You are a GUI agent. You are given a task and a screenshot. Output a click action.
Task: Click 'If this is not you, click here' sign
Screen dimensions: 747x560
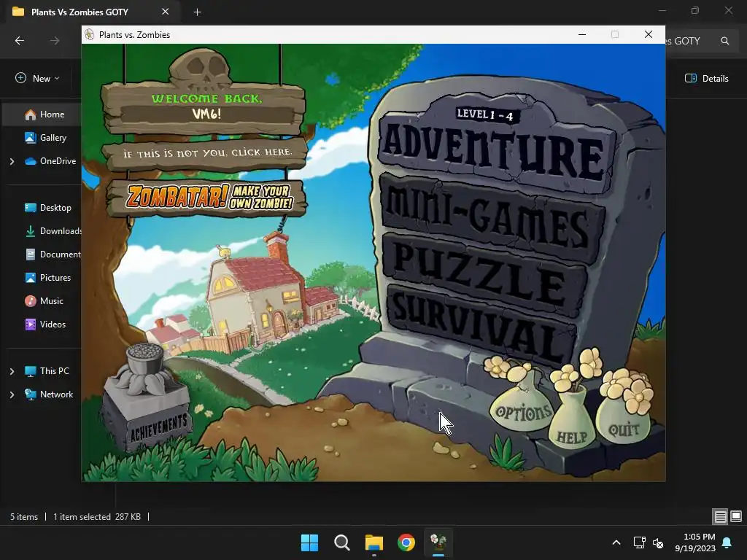(206, 153)
